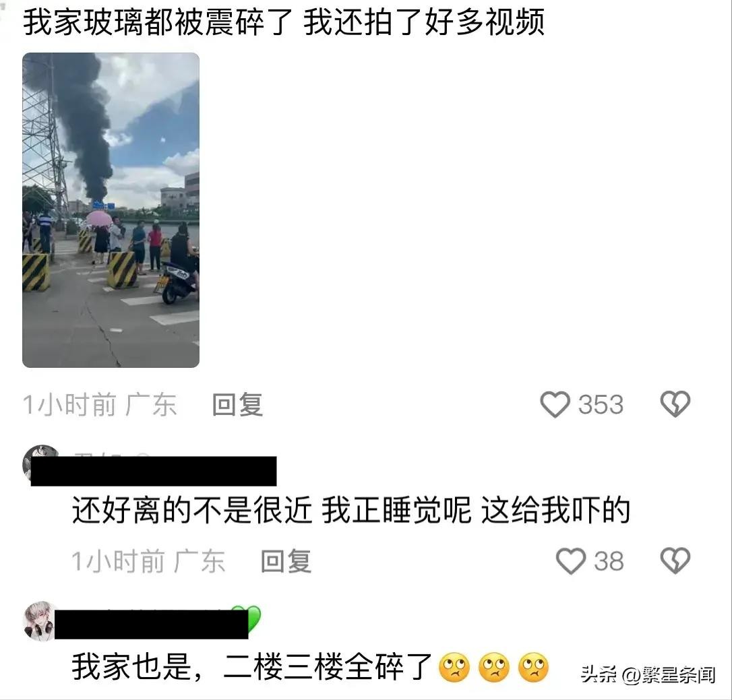Viewport: 732px width, 700px height.
Task: Like the comment with 353 likes
Action: pyautogui.click(x=555, y=404)
